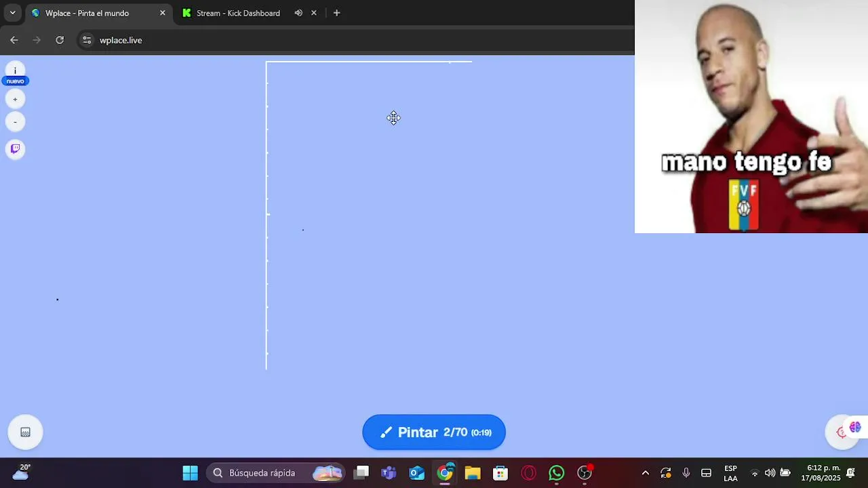This screenshot has width=868, height=488.
Task: Go forward in browser history
Action: pos(37,40)
